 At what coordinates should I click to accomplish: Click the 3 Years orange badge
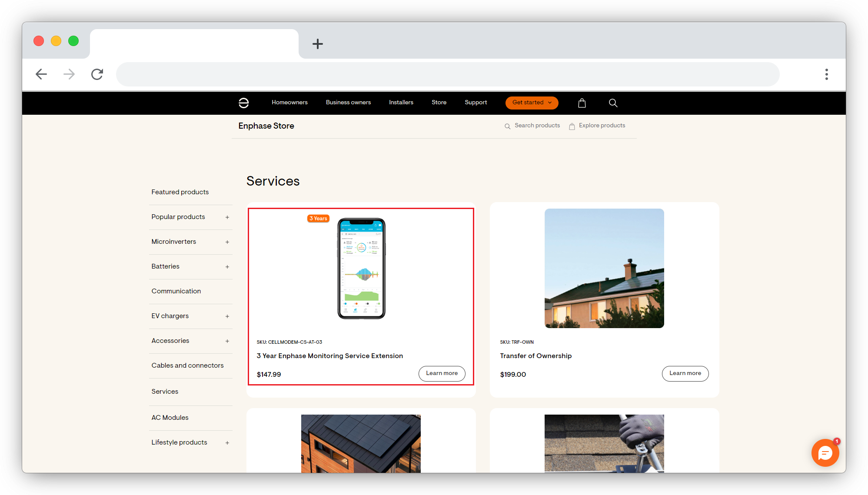coord(318,219)
